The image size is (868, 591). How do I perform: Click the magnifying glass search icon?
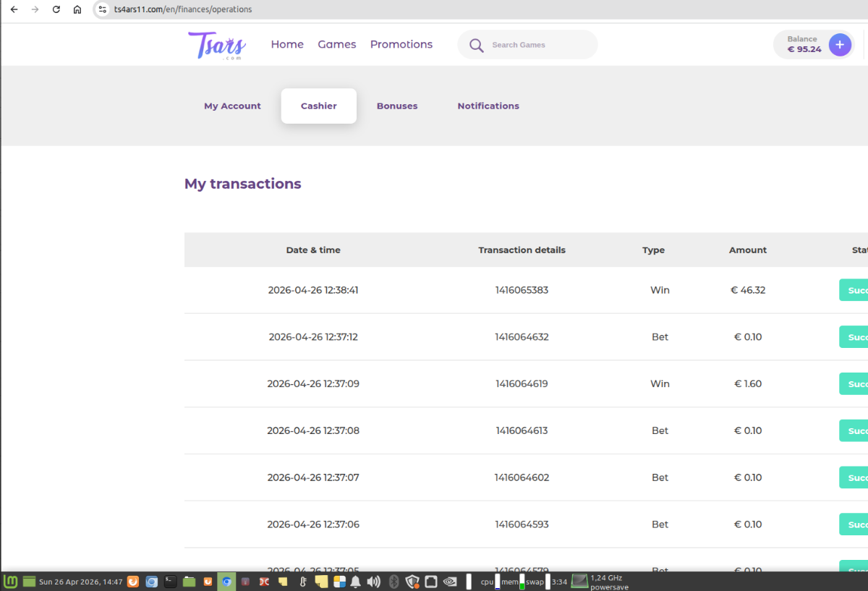tap(476, 45)
